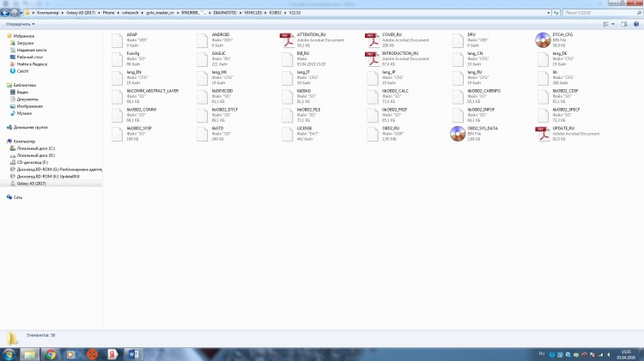Click the help question mark icon
Viewport: 644px width, 361px height.
pos(637,25)
